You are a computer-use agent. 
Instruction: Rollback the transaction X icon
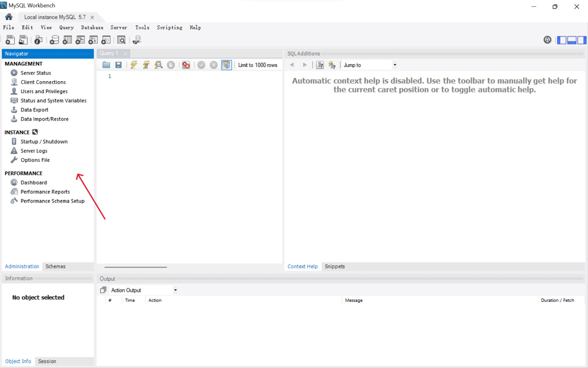click(213, 65)
